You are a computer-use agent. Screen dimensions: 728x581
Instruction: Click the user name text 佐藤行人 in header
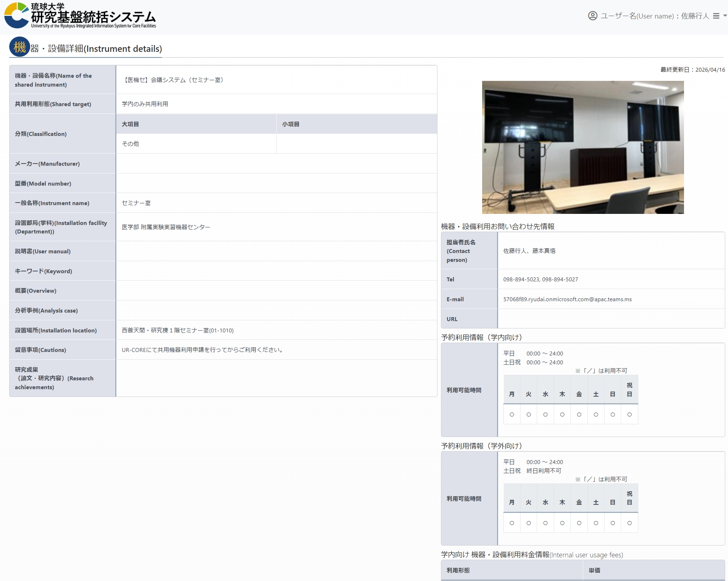coord(695,16)
